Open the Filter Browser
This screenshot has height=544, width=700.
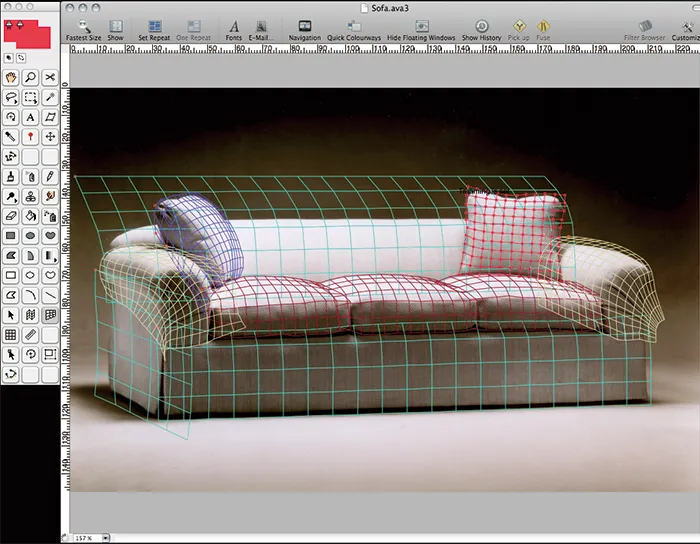[x=645, y=31]
